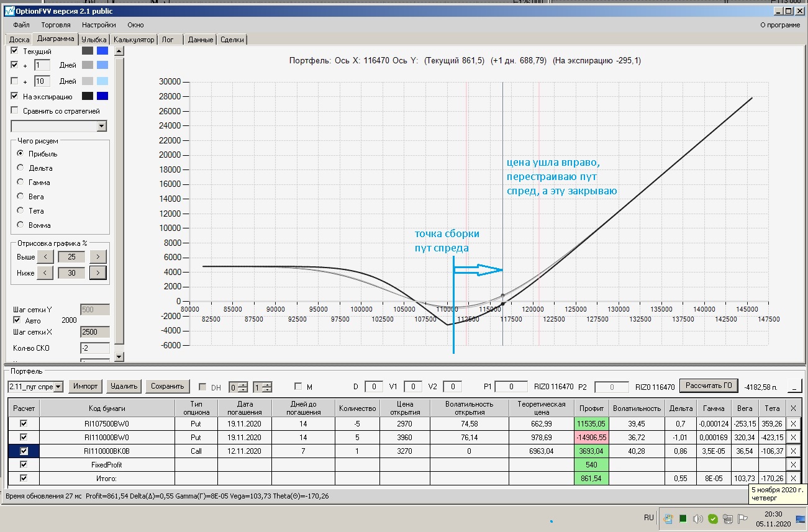Switch to the Сделки tab
The height and width of the screenshot is (532, 808).
(232, 40)
